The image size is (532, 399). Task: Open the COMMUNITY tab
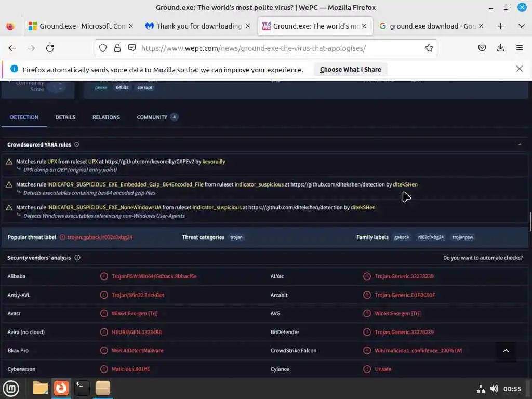click(x=157, y=117)
